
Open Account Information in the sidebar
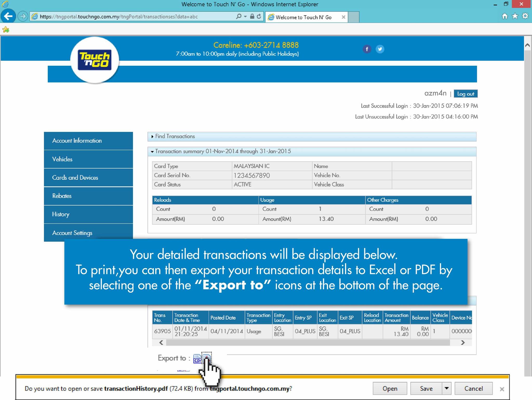coord(88,141)
